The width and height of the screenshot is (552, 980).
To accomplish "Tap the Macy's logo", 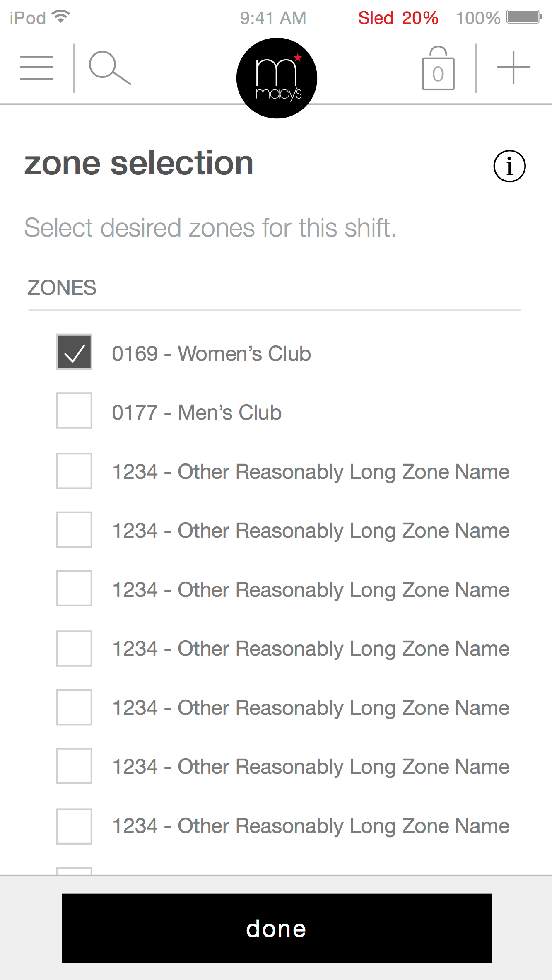I will tap(277, 78).
